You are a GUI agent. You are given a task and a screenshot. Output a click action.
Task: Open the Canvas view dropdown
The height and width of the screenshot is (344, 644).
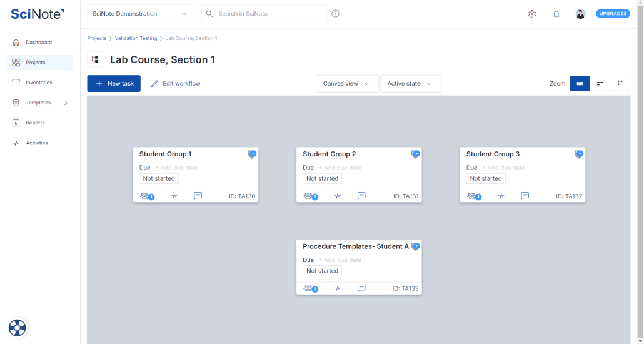tap(347, 84)
